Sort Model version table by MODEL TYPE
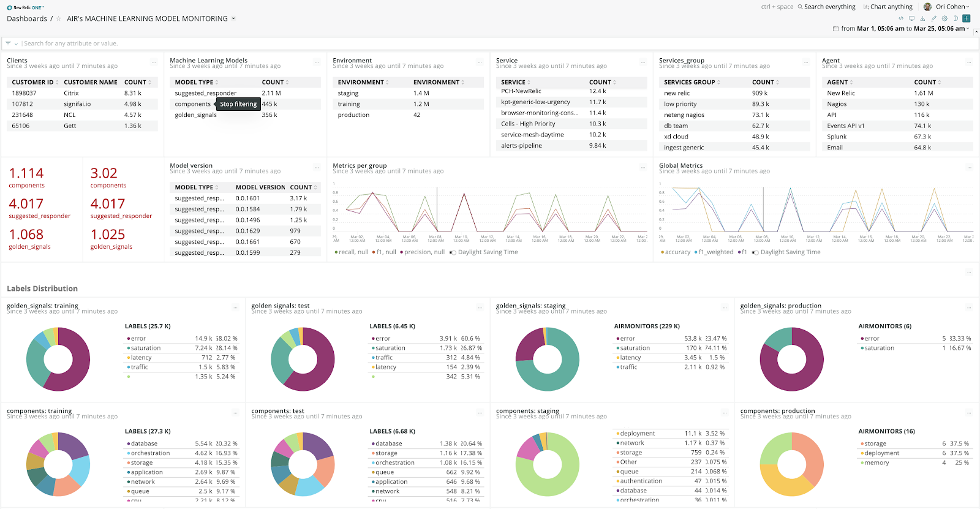This screenshot has width=980, height=509. pos(197,187)
